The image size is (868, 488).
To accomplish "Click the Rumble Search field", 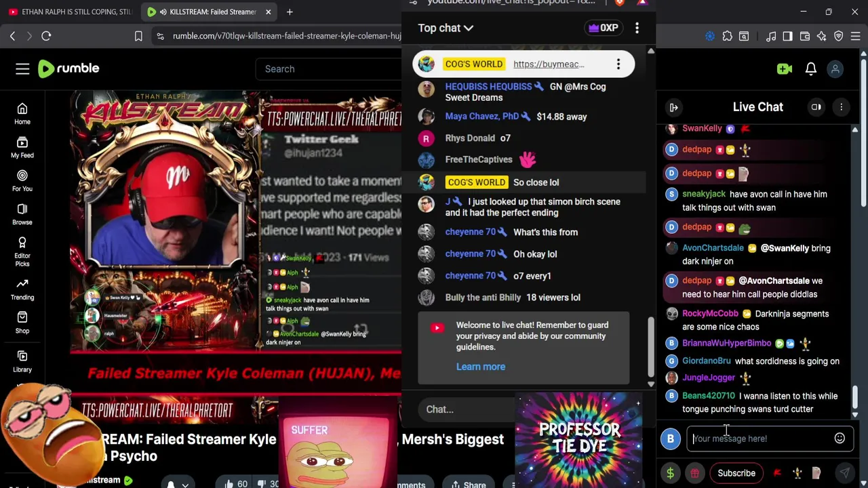I will [330, 68].
